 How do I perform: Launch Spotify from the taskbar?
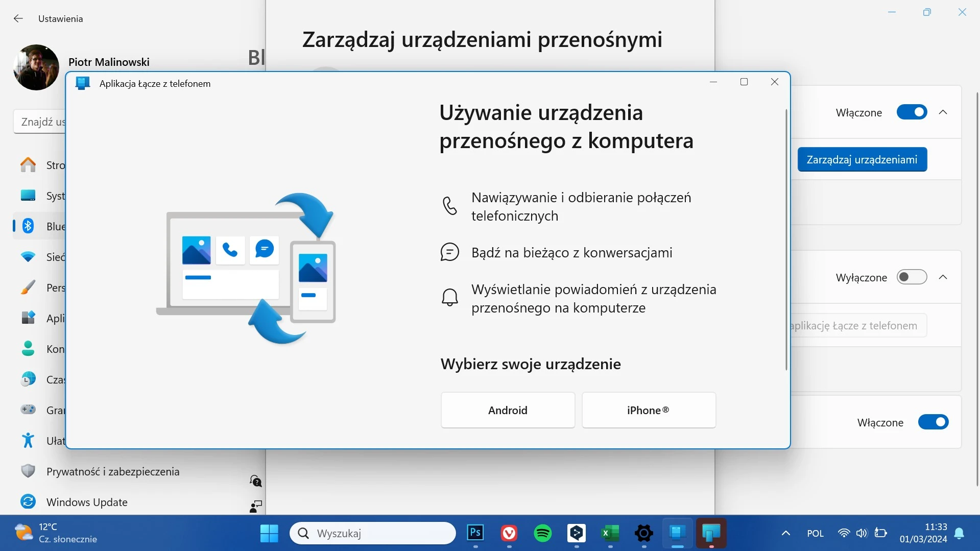tap(542, 533)
